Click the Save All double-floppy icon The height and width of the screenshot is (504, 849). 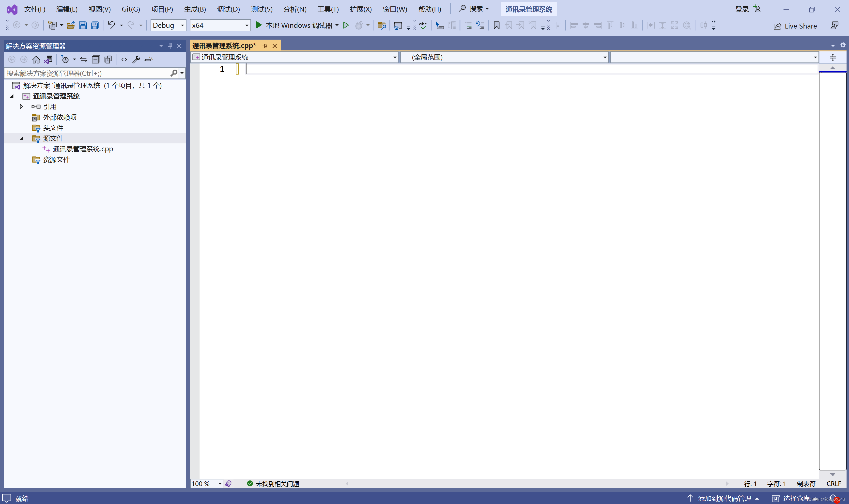click(x=95, y=25)
